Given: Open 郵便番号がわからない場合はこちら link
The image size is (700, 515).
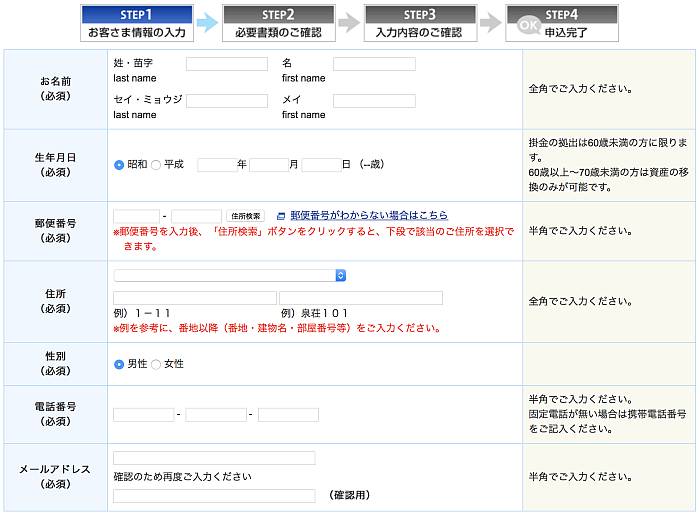Looking at the screenshot, I should click(368, 216).
